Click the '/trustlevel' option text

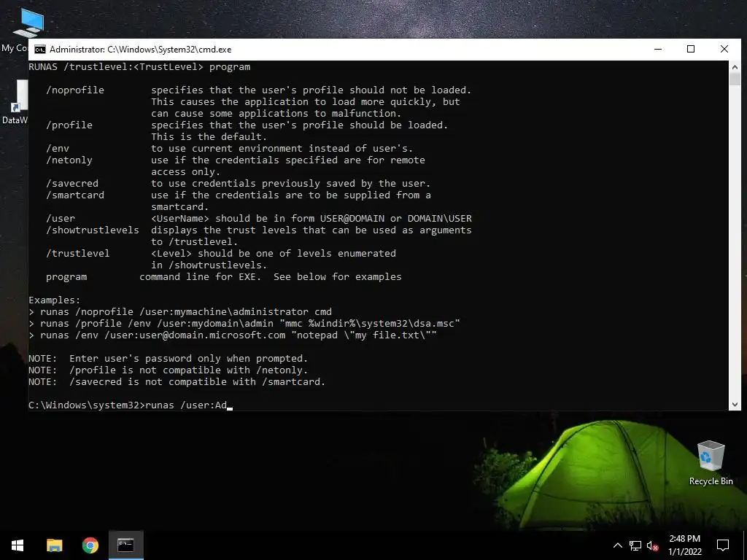coord(77,253)
